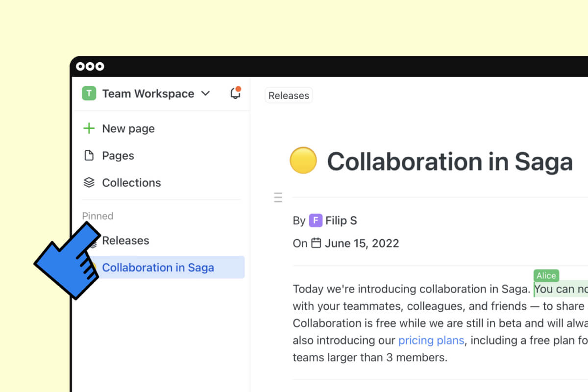This screenshot has height=392, width=588.
Task: Open notifications via the bell icon
Action: pyautogui.click(x=235, y=94)
